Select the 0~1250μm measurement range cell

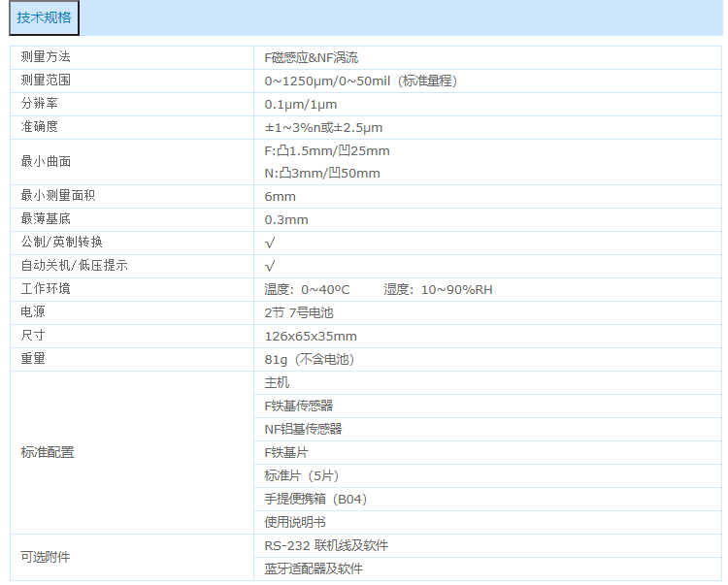[360, 81]
